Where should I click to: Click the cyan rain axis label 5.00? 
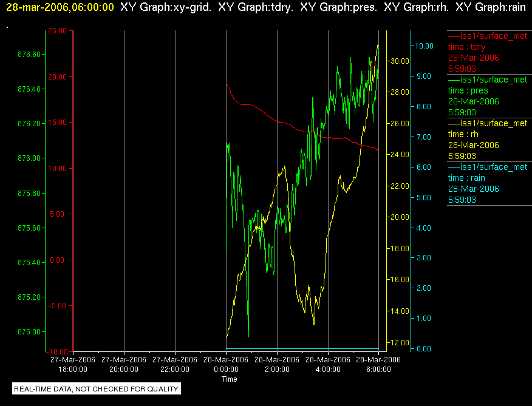tap(424, 197)
